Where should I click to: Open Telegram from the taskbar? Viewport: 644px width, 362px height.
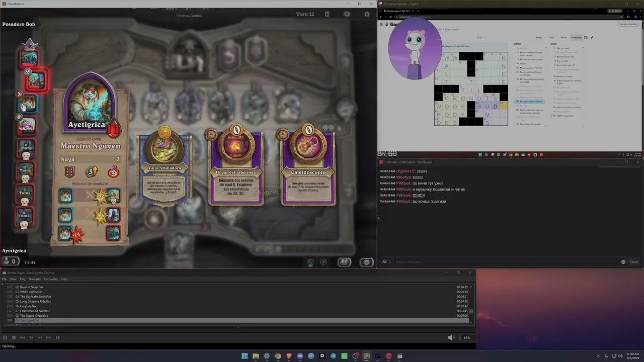(x=333, y=356)
